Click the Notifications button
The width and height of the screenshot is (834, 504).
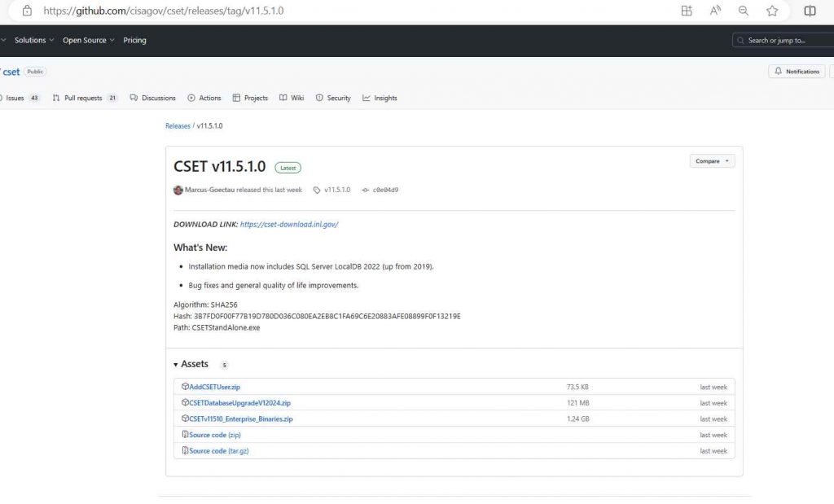[797, 71]
